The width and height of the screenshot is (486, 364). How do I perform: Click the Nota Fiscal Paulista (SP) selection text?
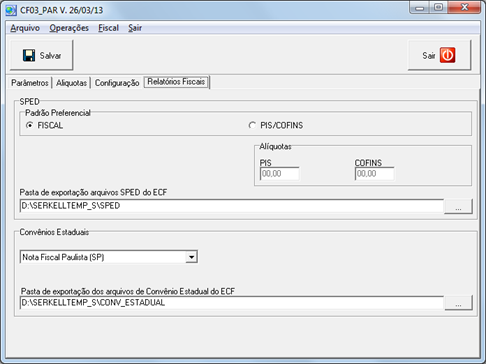63,257
